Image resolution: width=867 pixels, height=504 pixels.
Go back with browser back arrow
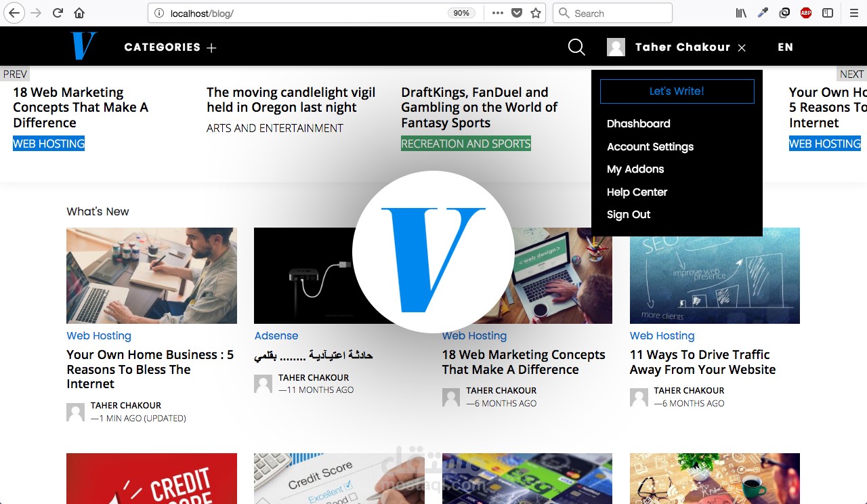pyautogui.click(x=14, y=13)
